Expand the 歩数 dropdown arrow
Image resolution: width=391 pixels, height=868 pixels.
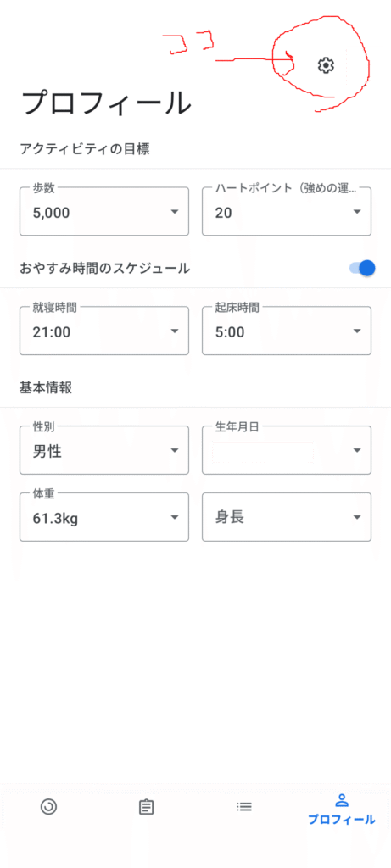point(175,211)
